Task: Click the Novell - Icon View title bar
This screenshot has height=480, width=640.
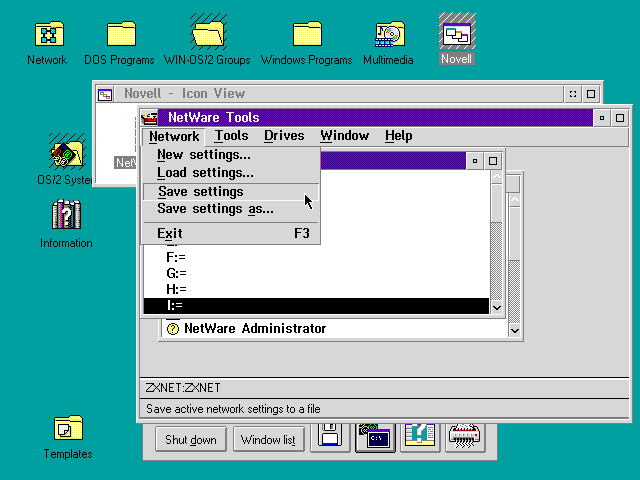Action: [338, 94]
